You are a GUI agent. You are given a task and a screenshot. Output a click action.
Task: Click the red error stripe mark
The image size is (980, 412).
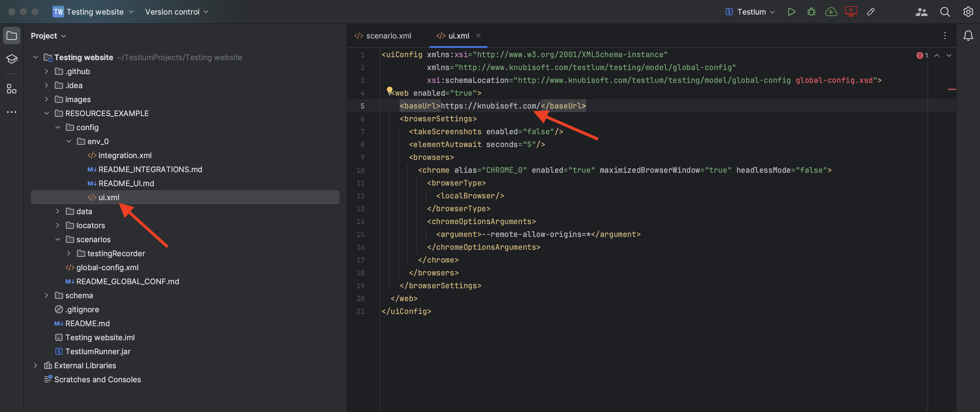tap(951, 89)
